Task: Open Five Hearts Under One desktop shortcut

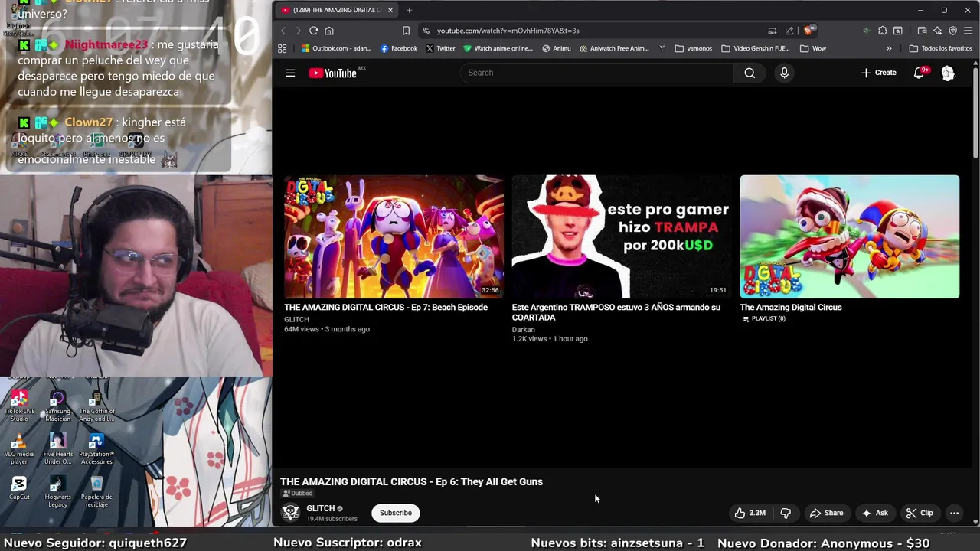Action: click(57, 449)
